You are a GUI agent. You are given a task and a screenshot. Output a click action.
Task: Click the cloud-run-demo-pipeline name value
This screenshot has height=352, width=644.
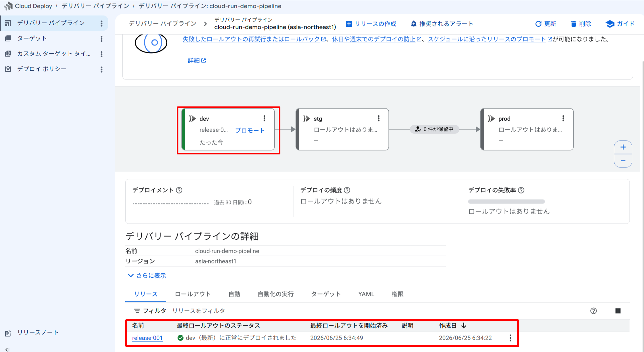tap(227, 251)
